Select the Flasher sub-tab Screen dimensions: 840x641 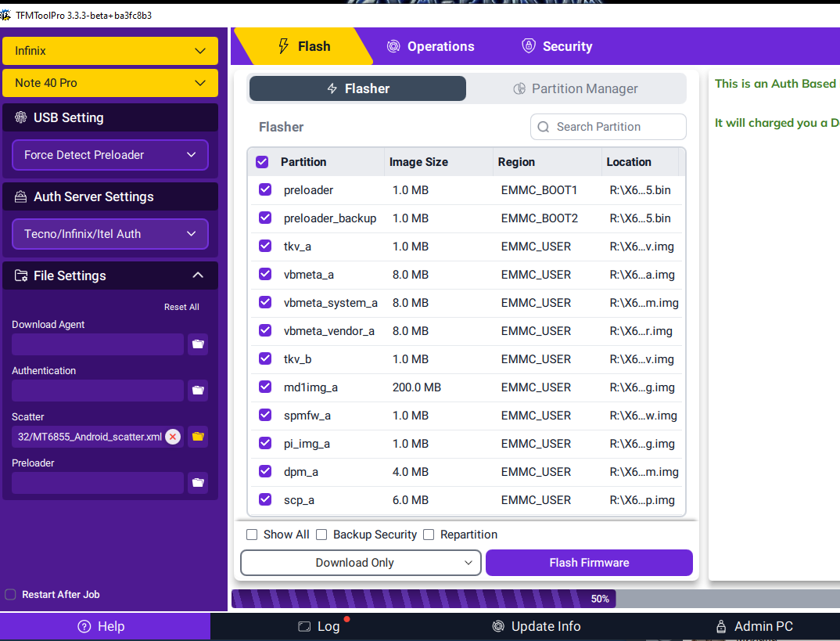click(x=358, y=88)
